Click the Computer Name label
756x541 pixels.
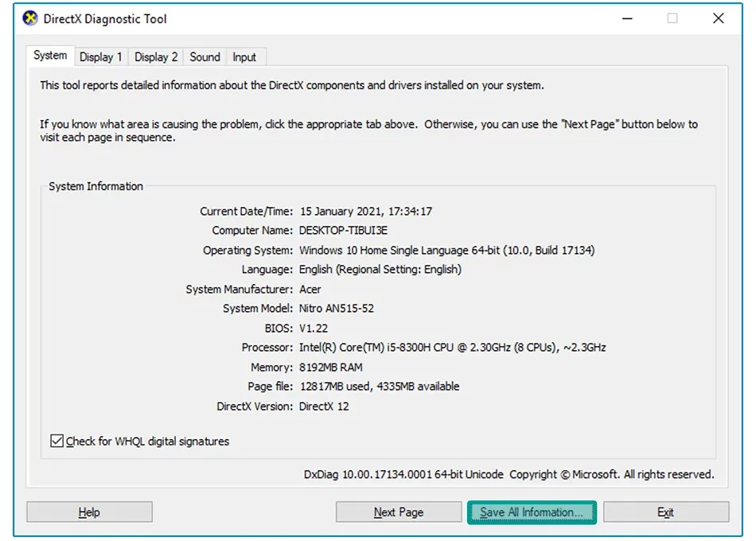click(x=252, y=231)
